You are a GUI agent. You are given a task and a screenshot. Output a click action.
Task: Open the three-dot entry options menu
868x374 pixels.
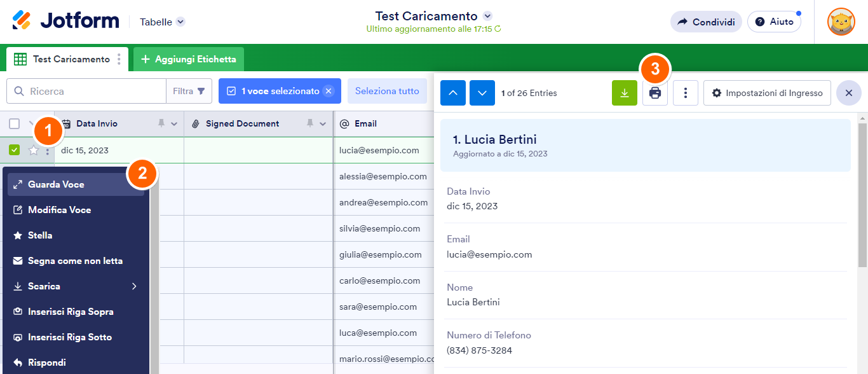(x=685, y=93)
